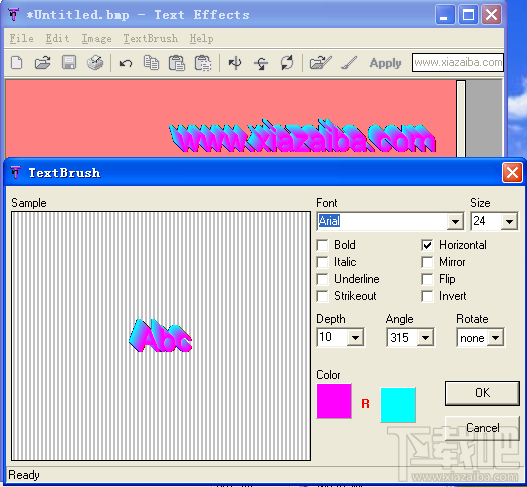The height and width of the screenshot is (487, 527).
Task: Click the TextBrush dialog title icon
Action: tap(16, 172)
